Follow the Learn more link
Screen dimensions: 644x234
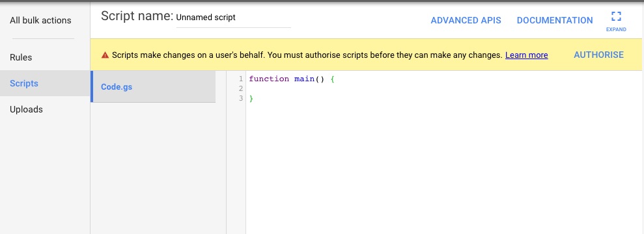(526, 55)
